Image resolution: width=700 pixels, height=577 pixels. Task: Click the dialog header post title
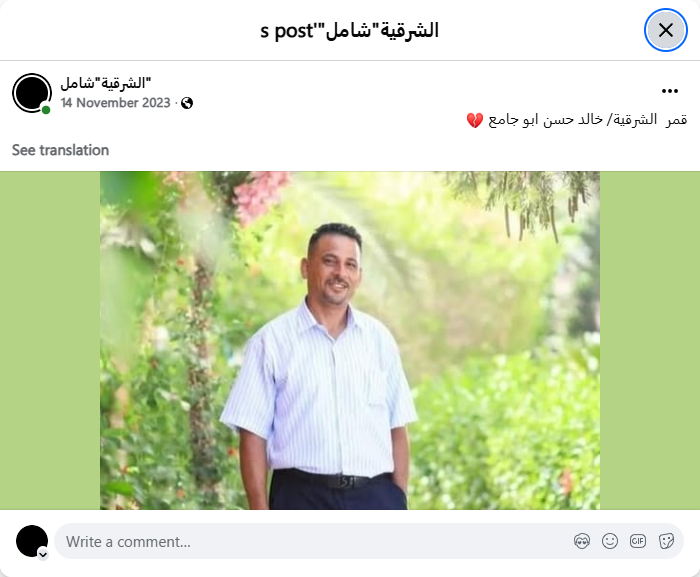coord(350,30)
